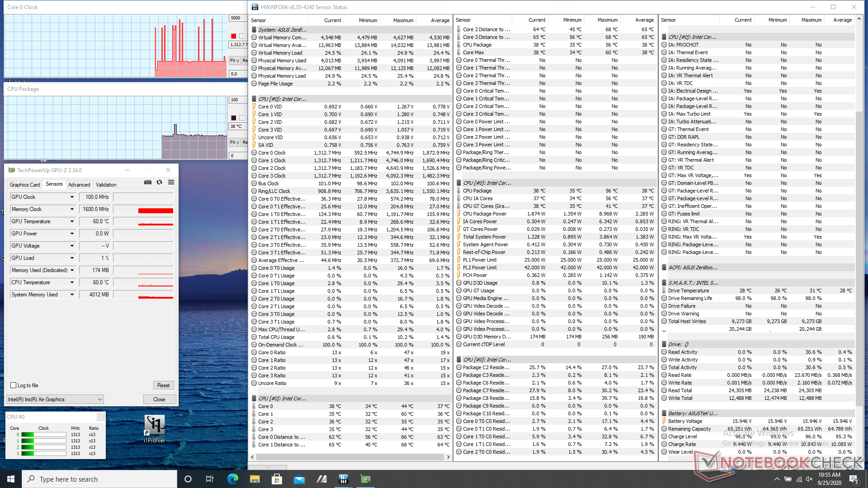Open Task View from the taskbar

click(x=210, y=479)
